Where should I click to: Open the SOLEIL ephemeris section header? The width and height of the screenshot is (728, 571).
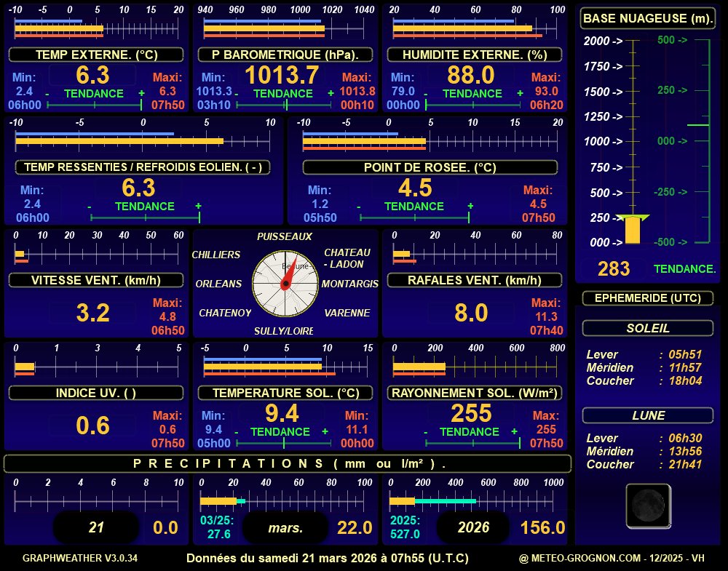[x=647, y=328]
